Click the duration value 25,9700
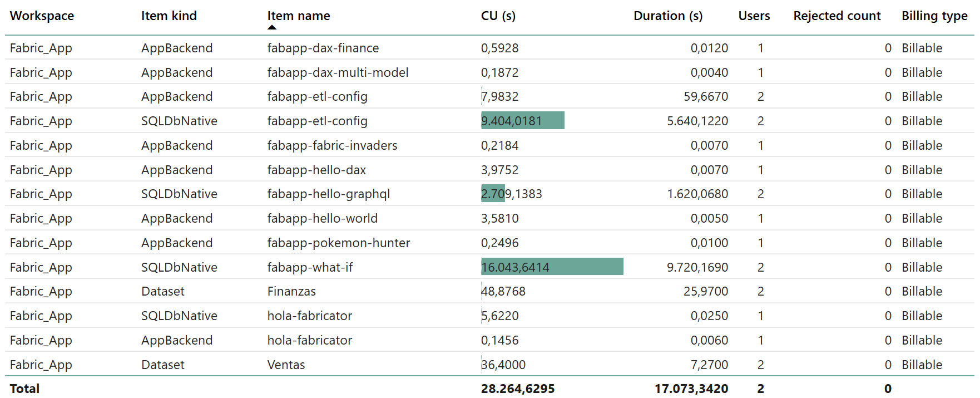This screenshot has width=980, height=398. pos(706,291)
